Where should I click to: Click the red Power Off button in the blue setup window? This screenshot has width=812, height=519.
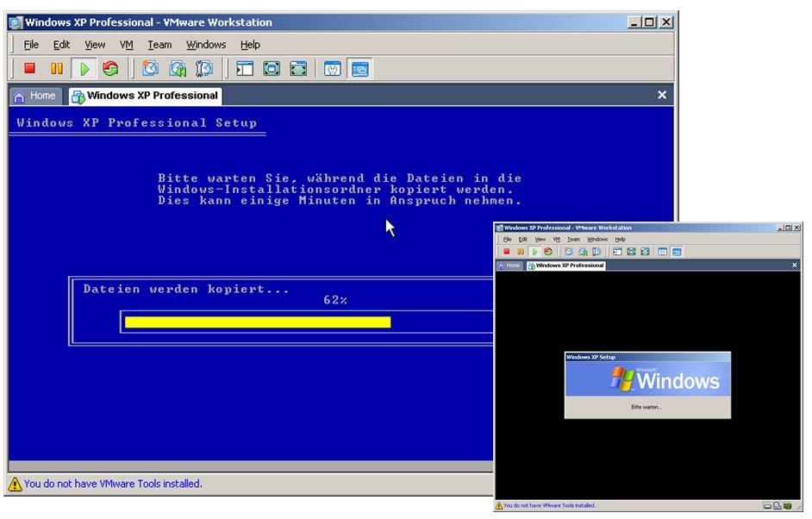(29, 68)
